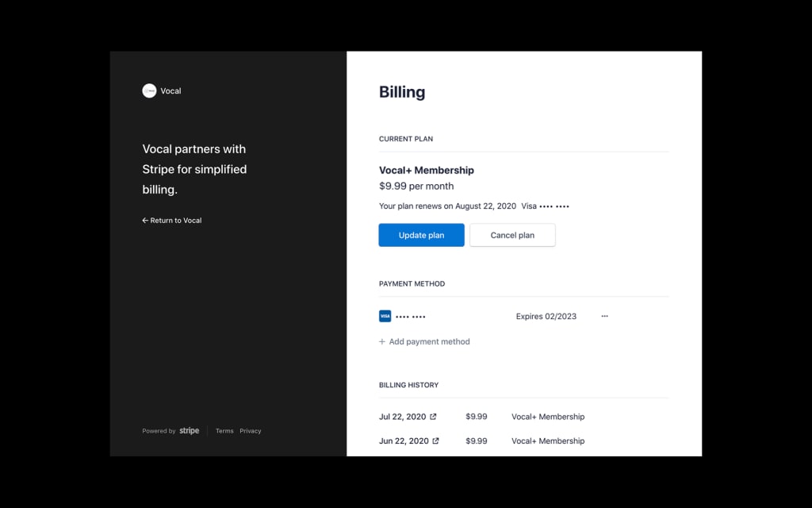Click the $9.99 amount in the Jun 22 row

(x=477, y=441)
